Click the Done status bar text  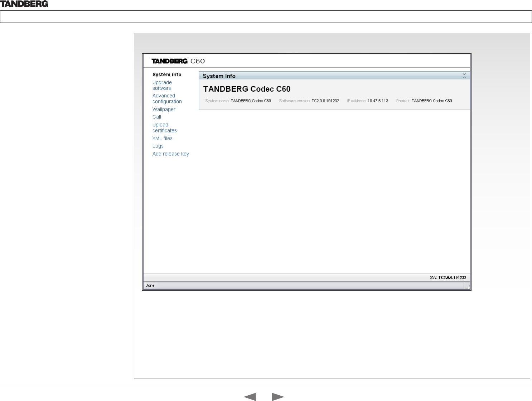point(150,286)
